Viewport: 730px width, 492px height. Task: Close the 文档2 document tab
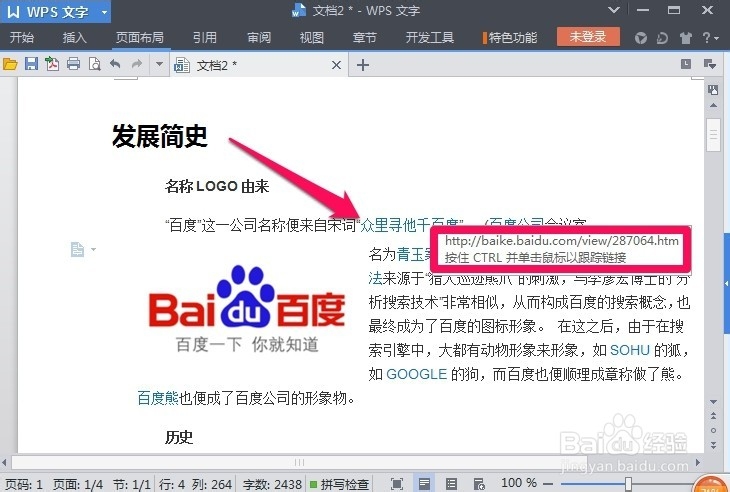click(336, 65)
